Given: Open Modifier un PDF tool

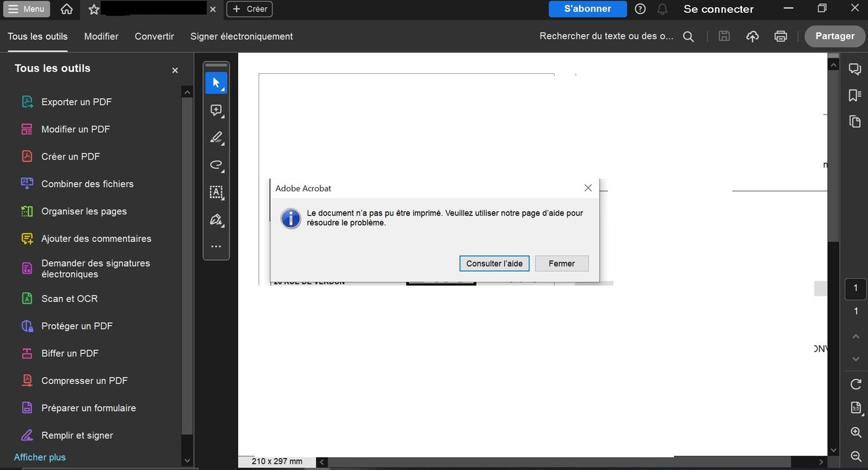Looking at the screenshot, I should 75,129.
